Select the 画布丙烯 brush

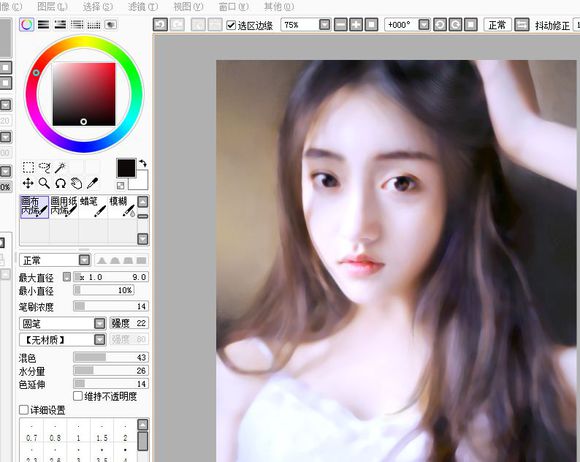[34, 207]
